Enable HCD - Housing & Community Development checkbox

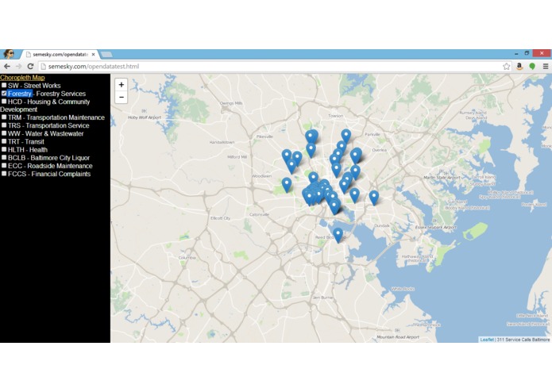pyautogui.click(x=4, y=102)
